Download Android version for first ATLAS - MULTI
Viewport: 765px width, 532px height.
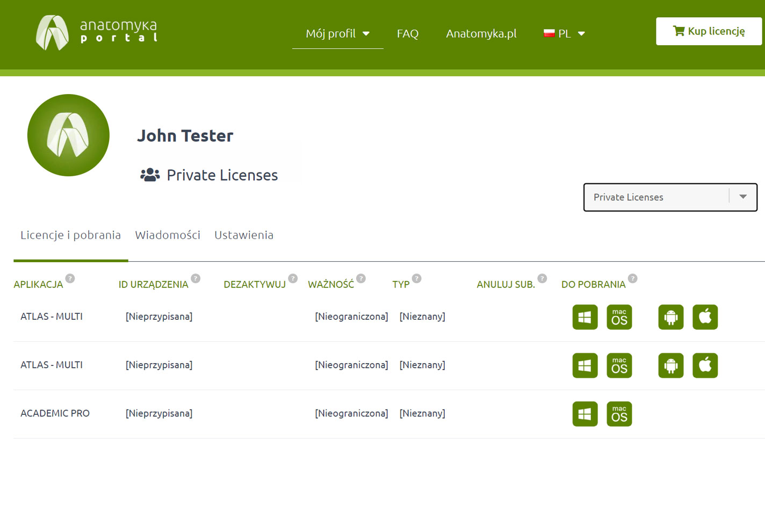(x=670, y=317)
